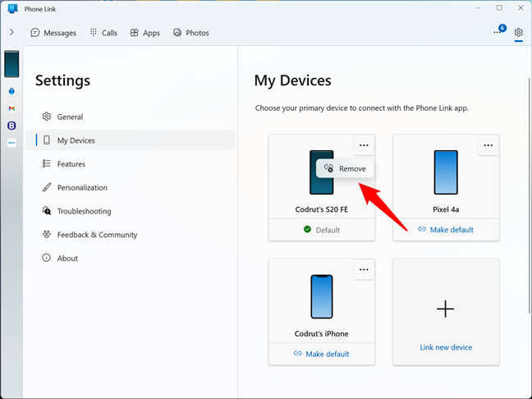The image size is (532, 399).
Task: Select the Pixel 4a phone image
Action: coord(446,172)
